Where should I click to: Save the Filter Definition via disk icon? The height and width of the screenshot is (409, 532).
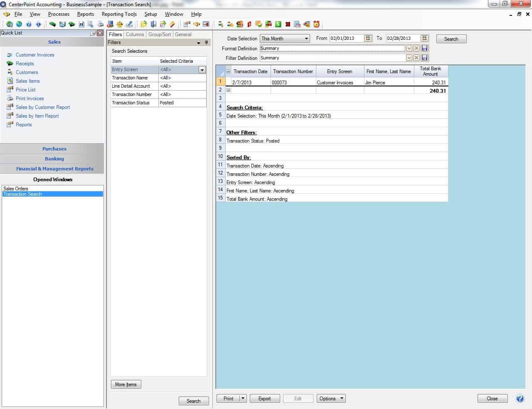[424, 58]
